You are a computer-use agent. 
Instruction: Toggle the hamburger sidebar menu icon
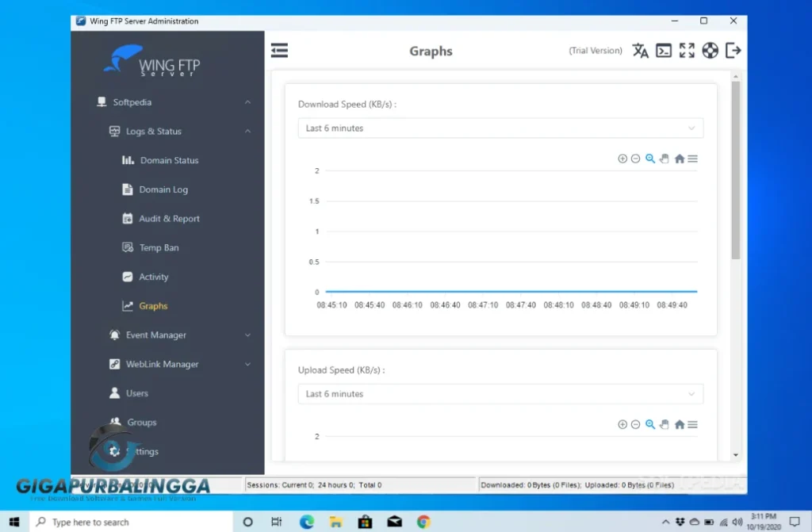click(x=279, y=51)
